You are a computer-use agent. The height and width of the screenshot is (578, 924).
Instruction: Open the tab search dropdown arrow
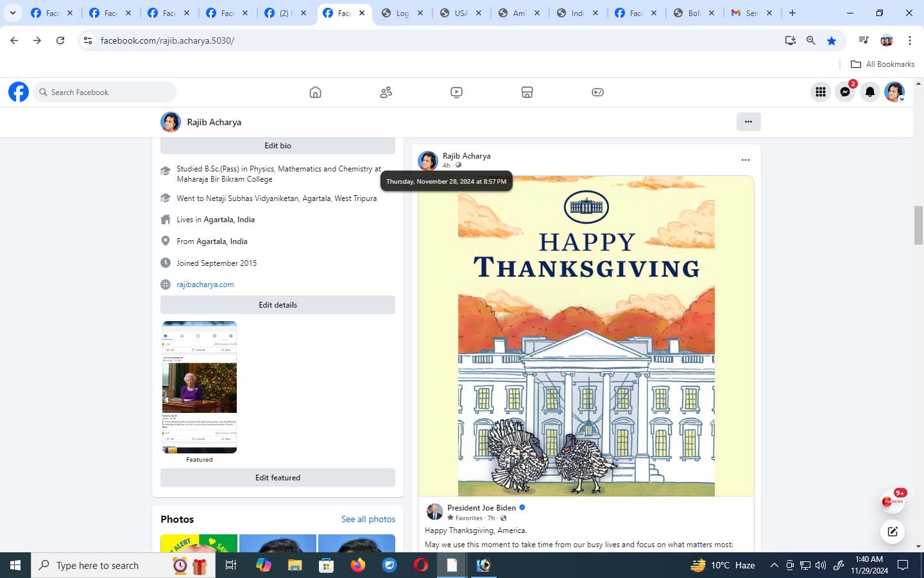click(x=12, y=13)
